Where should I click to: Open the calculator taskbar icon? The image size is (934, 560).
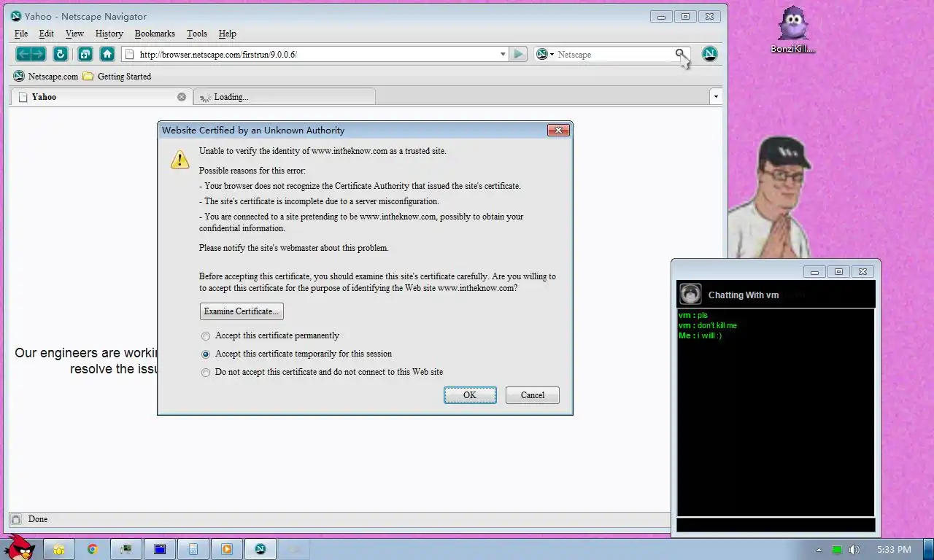click(x=193, y=549)
